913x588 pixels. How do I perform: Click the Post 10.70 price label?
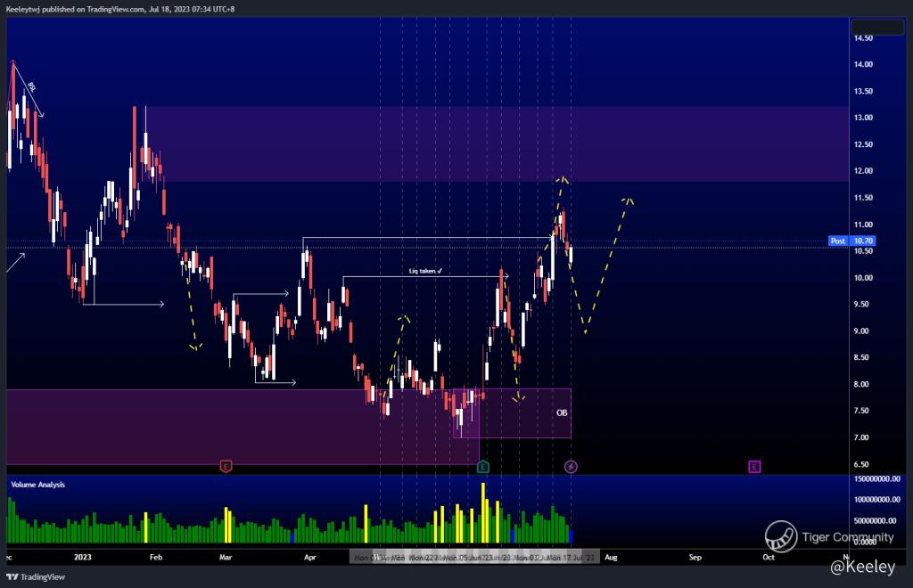tap(851, 241)
